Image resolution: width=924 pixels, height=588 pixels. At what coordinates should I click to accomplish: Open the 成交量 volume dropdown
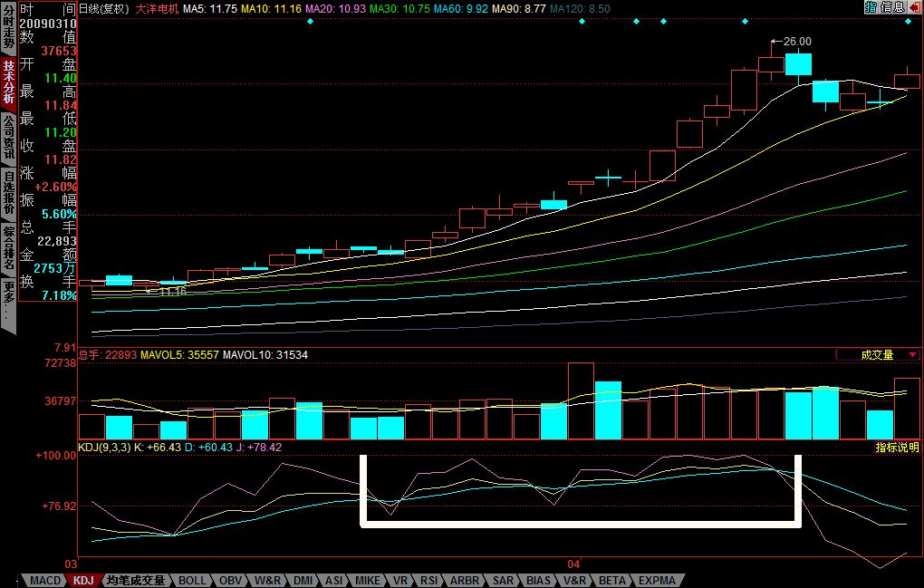click(877, 355)
